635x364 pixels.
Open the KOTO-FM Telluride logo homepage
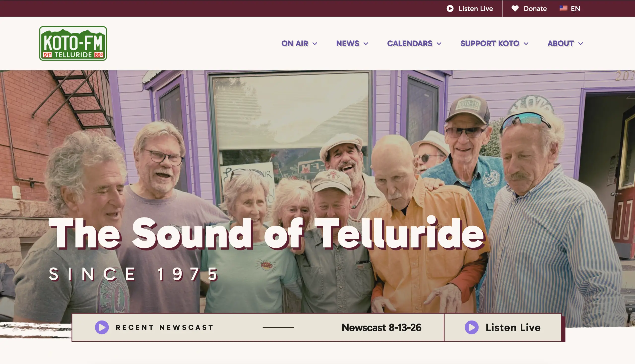(73, 43)
